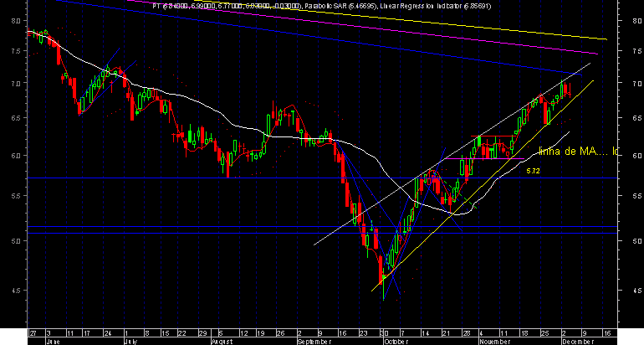Click the yellow 5.72 price annotation
Viewport: 644px width, 345px height.
(533, 171)
